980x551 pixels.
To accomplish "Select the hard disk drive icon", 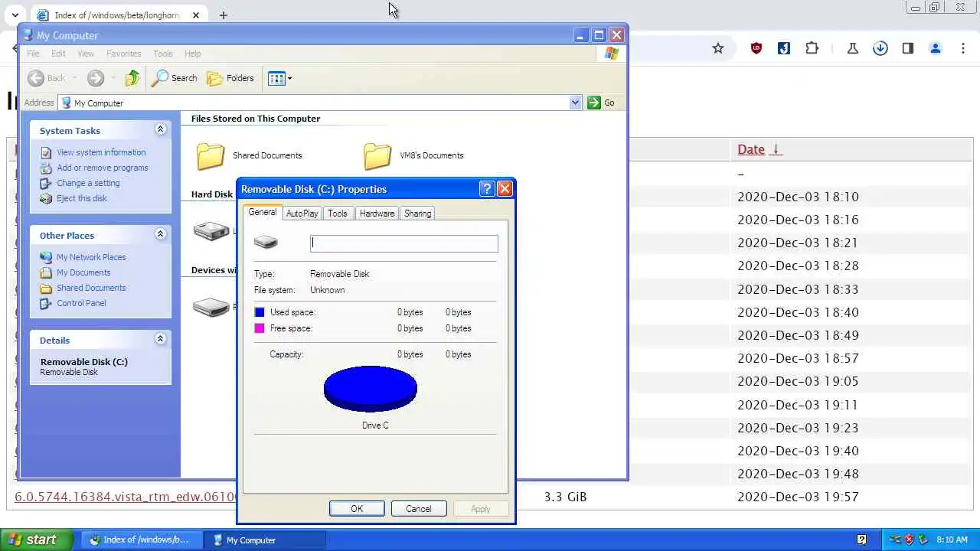I will click(x=211, y=230).
